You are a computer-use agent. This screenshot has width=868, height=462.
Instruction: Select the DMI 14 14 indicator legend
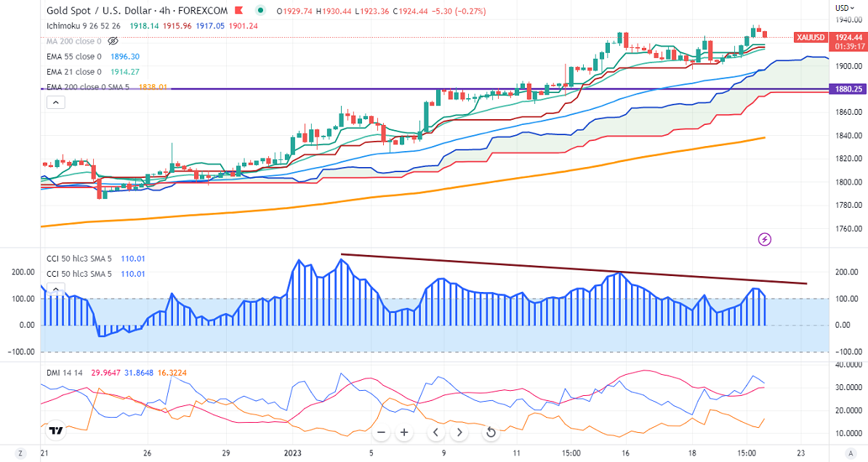click(x=64, y=372)
